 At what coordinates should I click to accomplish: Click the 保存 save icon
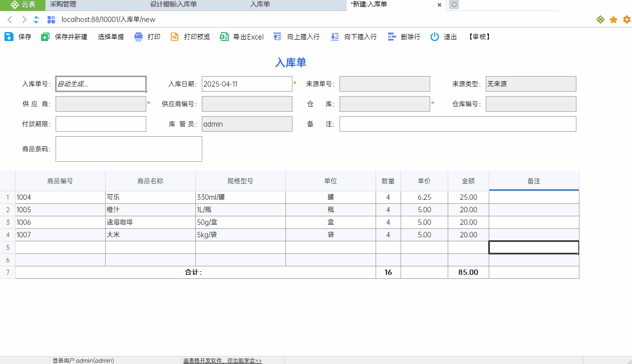(x=9, y=37)
